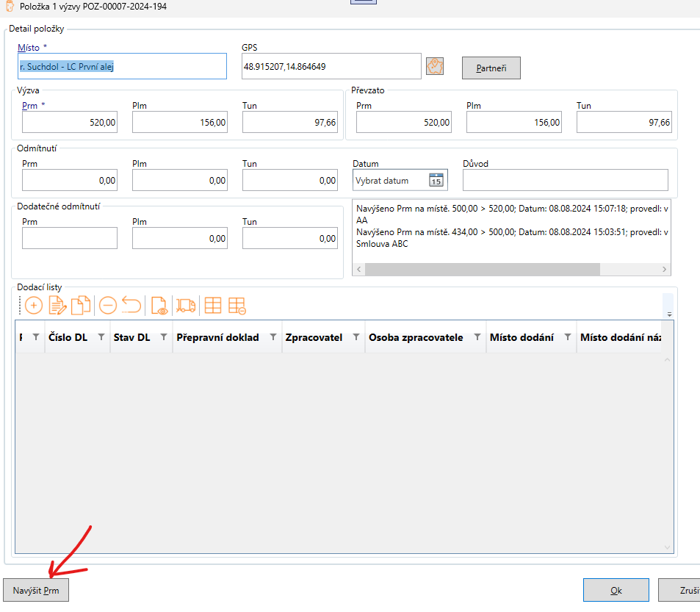Click the add delivery note plus icon
Viewport: 700px width, 612px height.
pyautogui.click(x=34, y=306)
